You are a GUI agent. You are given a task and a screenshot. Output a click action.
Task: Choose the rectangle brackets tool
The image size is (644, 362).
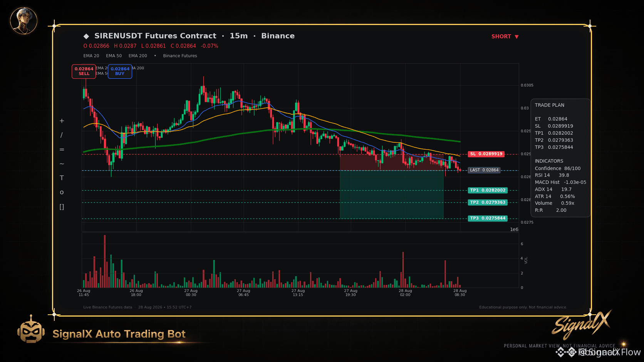pos(62,207)
